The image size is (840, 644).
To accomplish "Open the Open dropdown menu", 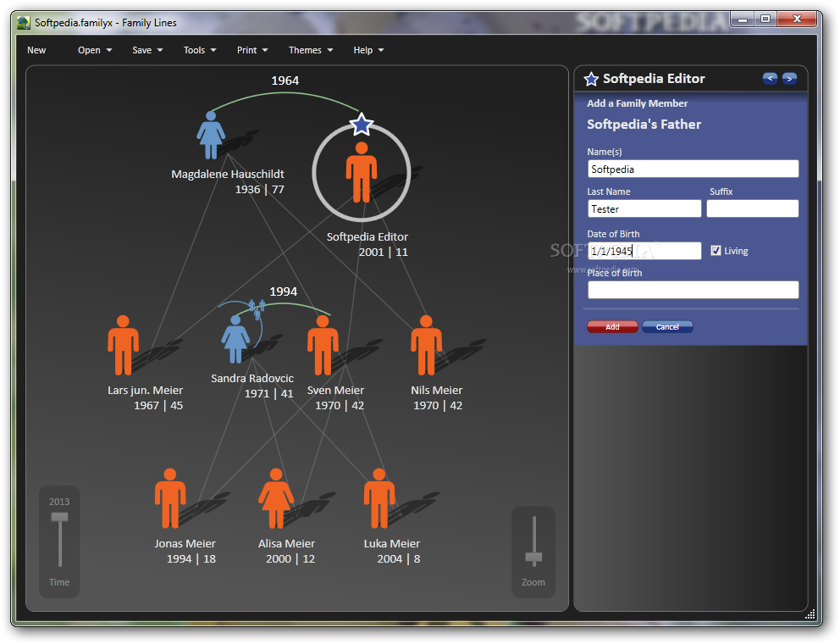I will [95, 50].
